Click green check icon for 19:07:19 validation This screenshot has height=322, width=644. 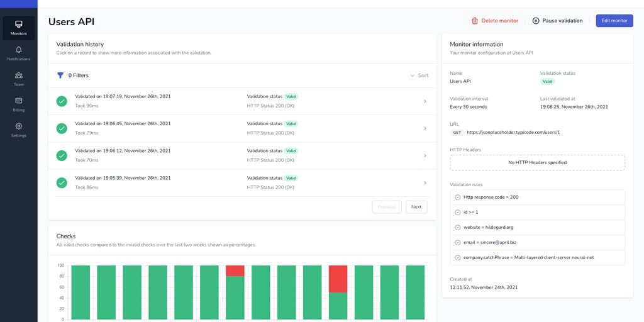62,101
